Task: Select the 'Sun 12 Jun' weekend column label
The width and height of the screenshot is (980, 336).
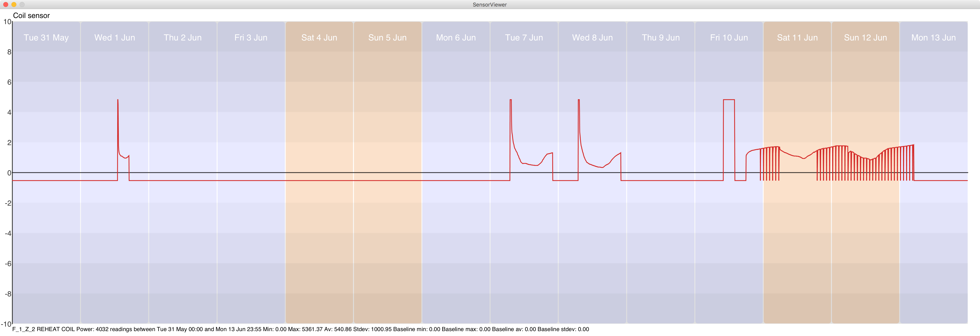Action: (x=865, y=38)
